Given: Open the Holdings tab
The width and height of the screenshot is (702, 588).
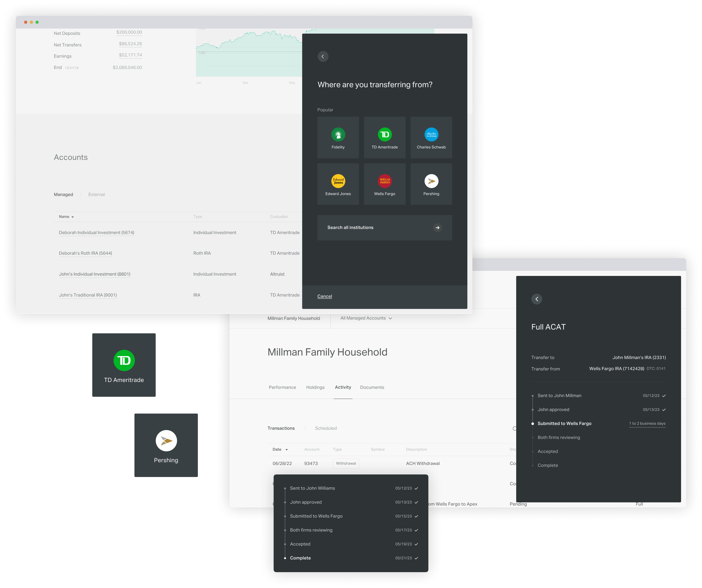Looking at the screenshot, I should [x=315, y=387].
